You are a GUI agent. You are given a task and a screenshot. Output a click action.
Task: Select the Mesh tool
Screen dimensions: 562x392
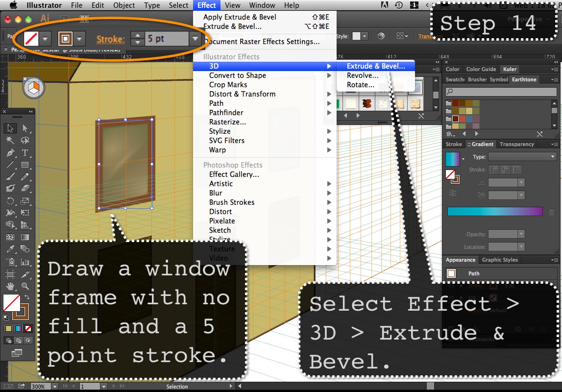point(10,237)
